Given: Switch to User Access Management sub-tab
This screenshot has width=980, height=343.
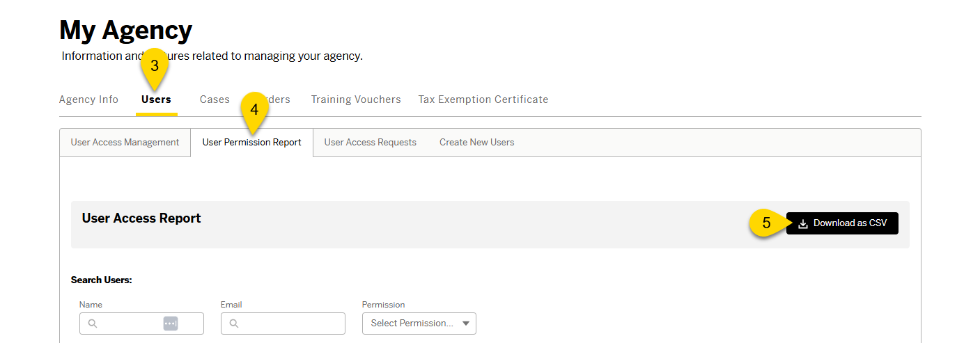Looking at the screenshot, I should click(125, 143).
